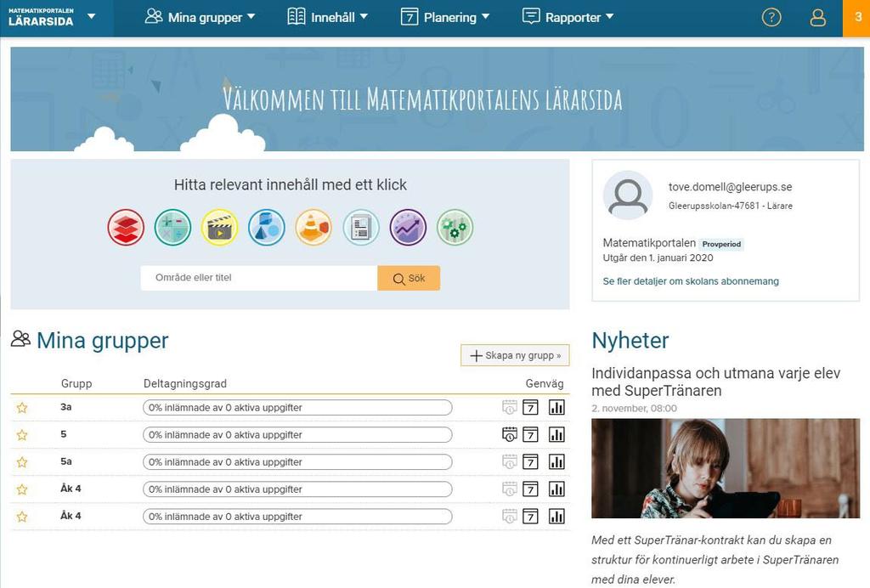Click the group name 5 in the table
Image resolution: width=870 pixels, height=588 pixels.
pos(63,434)
